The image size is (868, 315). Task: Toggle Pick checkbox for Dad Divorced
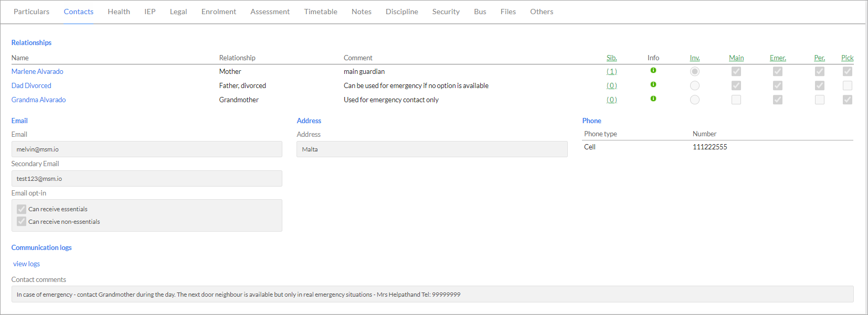pyautogui.click(x=848, y=85)
